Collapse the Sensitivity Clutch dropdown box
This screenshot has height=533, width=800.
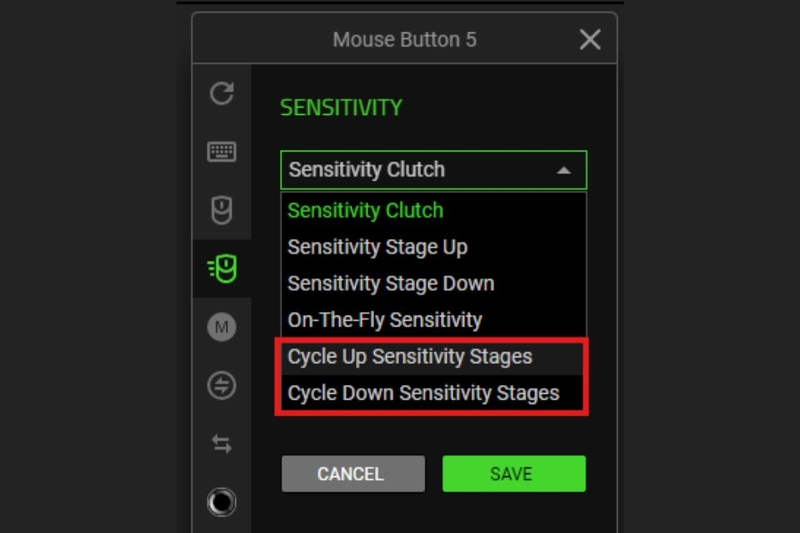pyautogui.click(x=434, y=170)
